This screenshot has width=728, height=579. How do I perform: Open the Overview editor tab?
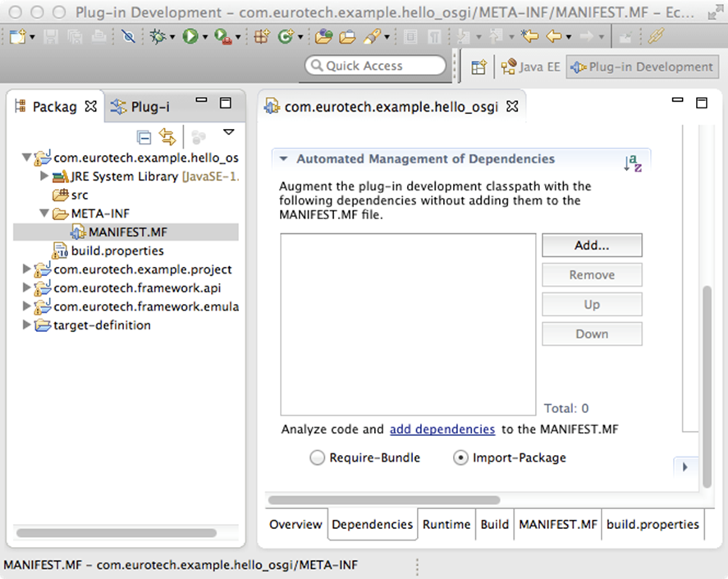tap(295, 524)
